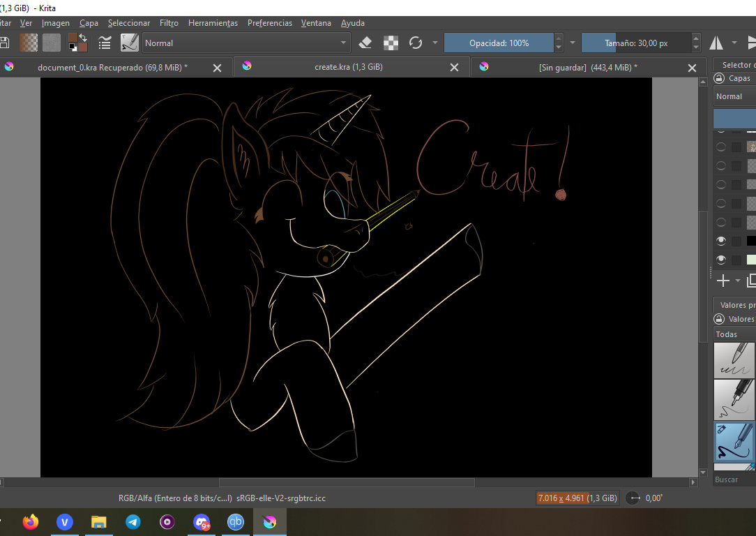Screen dimensions: 756x536
Task: Open the dropdown arrow beside horizontal mirror
Action: [x=734, y=43]
